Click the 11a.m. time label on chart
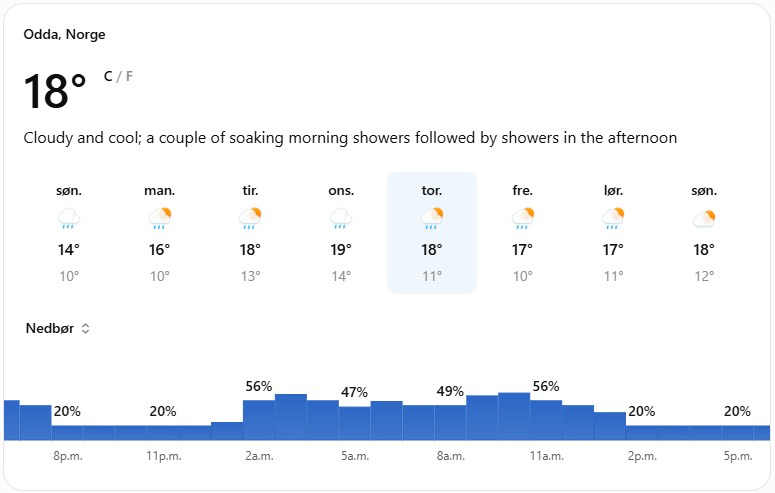The width and height of the screenshot is (775, 493). pyautogui.click(x=547, y=456)
